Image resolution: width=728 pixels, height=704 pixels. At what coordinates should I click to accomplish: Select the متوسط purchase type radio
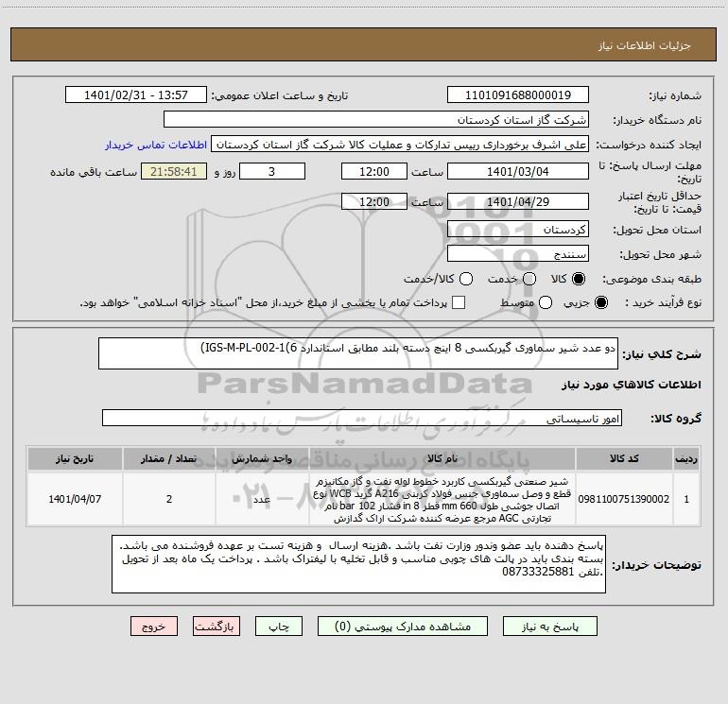(546, 302)
